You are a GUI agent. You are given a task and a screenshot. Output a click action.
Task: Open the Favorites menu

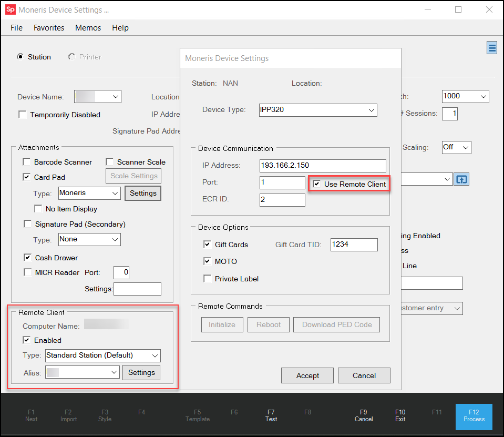pyautogui.click(x=49, y=28)
